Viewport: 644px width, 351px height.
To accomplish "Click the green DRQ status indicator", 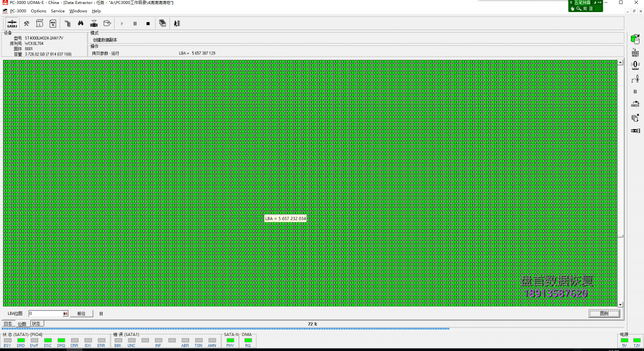I will click(x=61, y=340).
